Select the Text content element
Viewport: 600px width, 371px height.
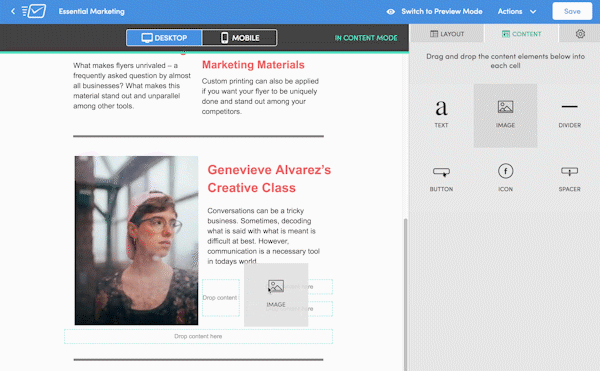point(441,115)
